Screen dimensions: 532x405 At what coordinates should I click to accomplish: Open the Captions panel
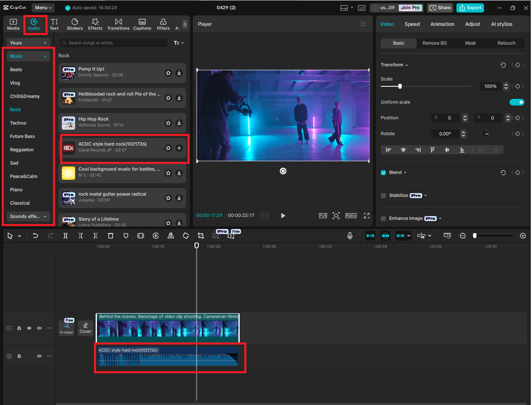142,24
